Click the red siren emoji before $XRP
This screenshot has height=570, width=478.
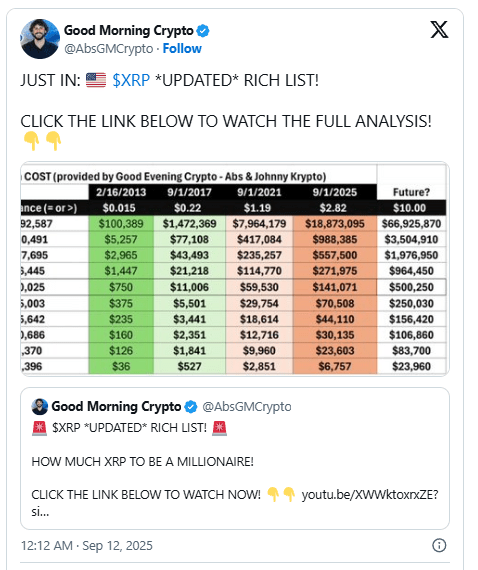coord(39,428)
